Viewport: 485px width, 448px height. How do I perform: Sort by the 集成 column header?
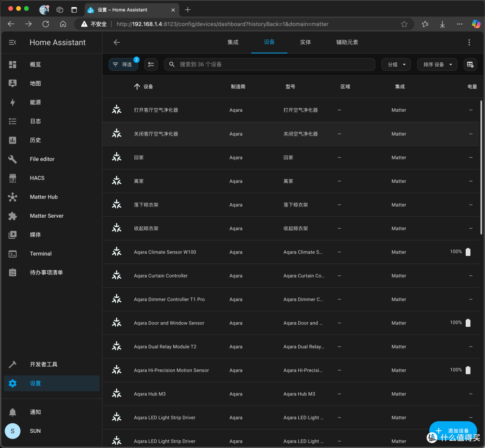[400, 87]
